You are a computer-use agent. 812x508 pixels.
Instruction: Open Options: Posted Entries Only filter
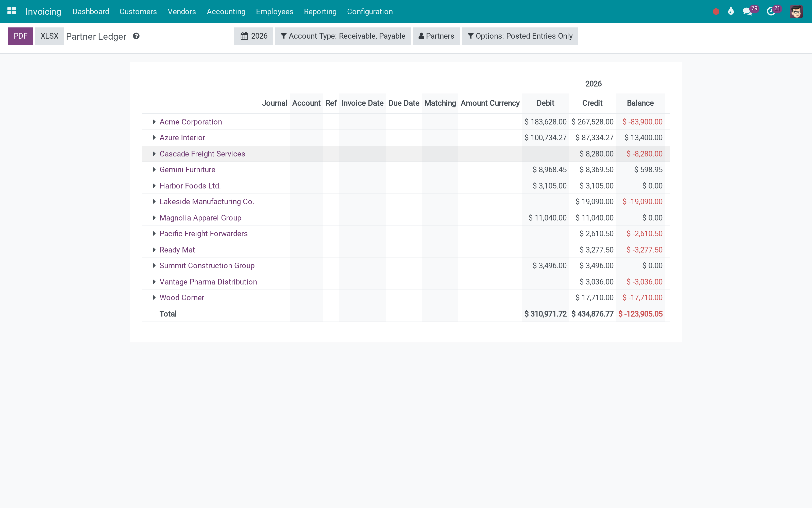(x=520, y=36)
